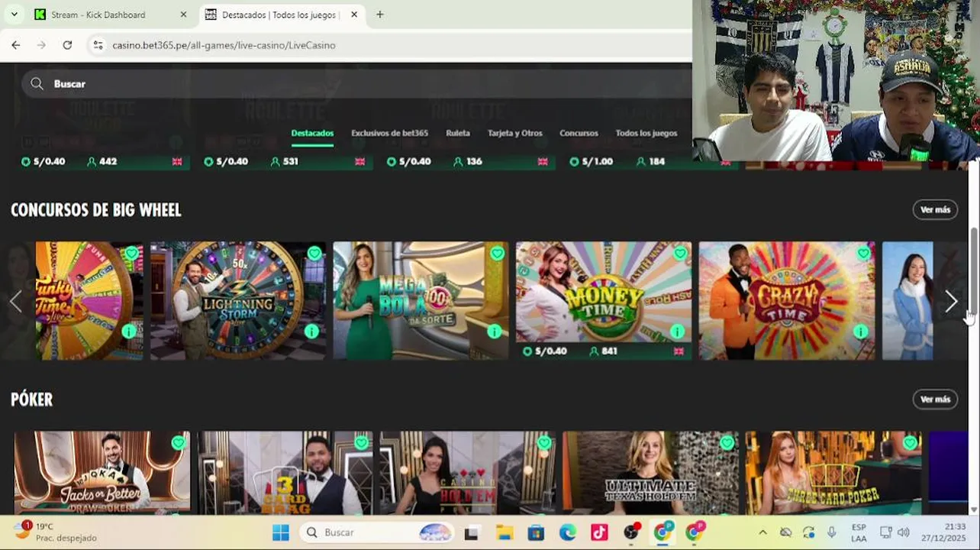Favorite the Funky Time game
The image size is (980, 550).
pyautogui.click(x=132, y=253)
